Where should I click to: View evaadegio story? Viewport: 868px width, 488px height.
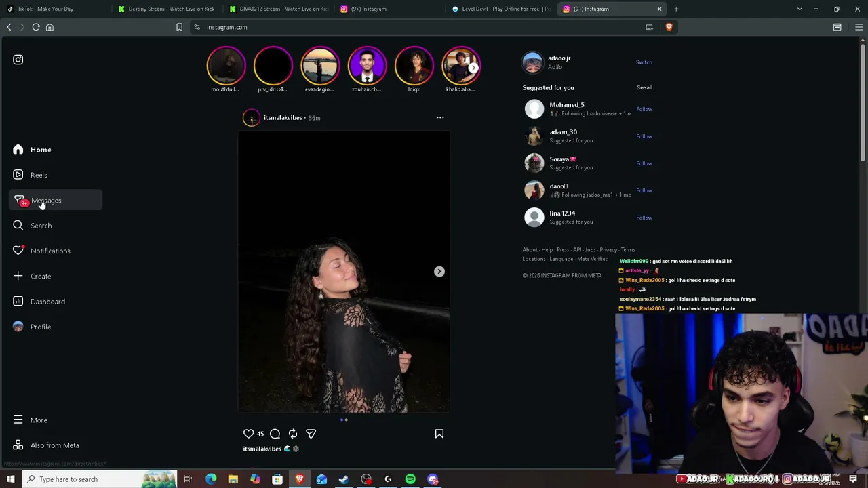coord(319,66)
